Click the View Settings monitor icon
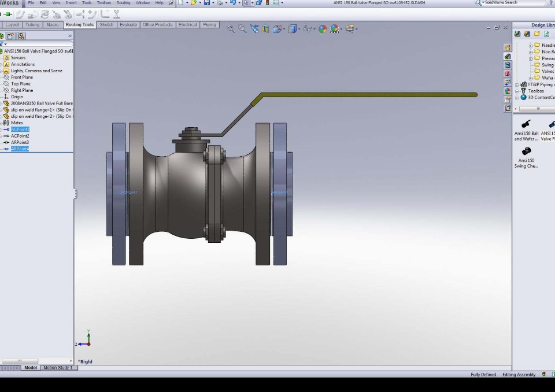Viewport: 555px width, 392px height. 350,29
